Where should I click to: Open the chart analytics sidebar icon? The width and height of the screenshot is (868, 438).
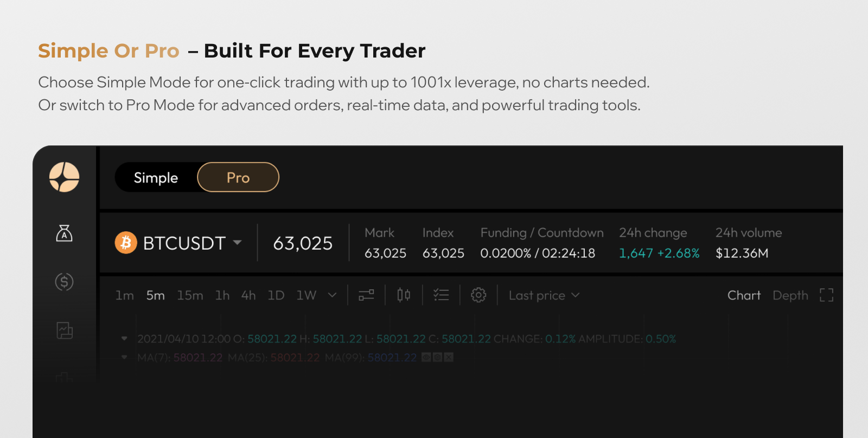point(64,330)
